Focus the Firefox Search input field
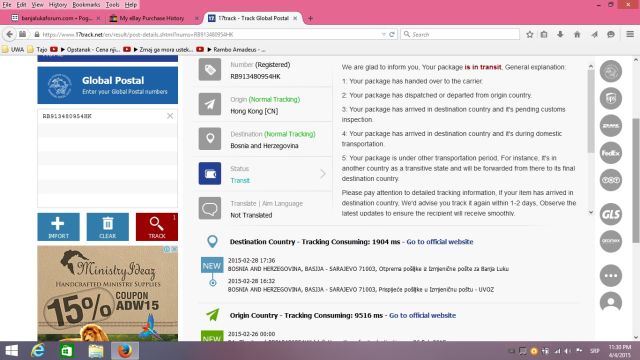 coord(460,35)
